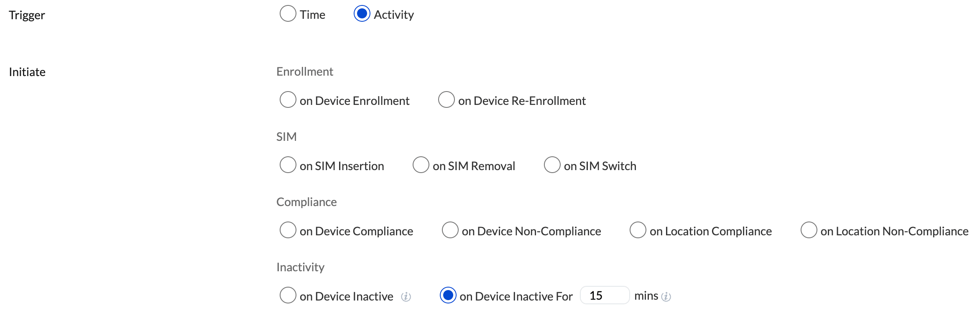
Task: Click info icon next to mins
Action: point(666,297)
